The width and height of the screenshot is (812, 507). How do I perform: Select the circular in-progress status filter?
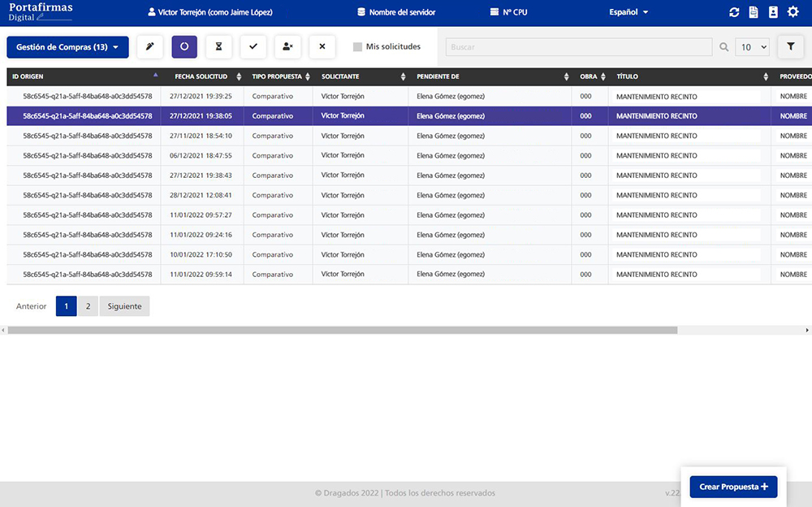[184, 47]
